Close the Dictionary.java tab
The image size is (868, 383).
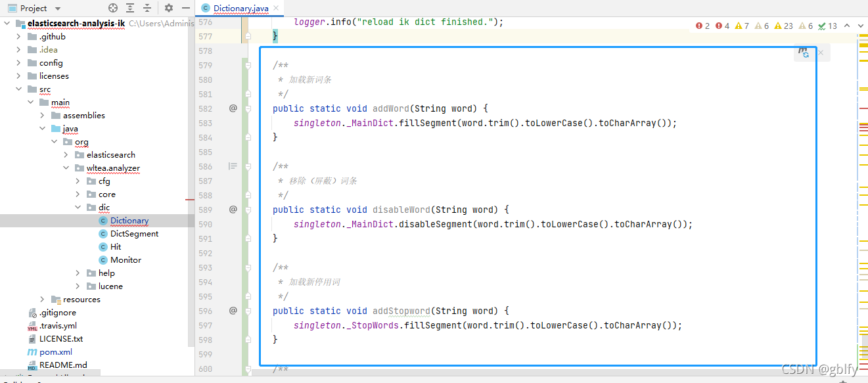point(277,9)
